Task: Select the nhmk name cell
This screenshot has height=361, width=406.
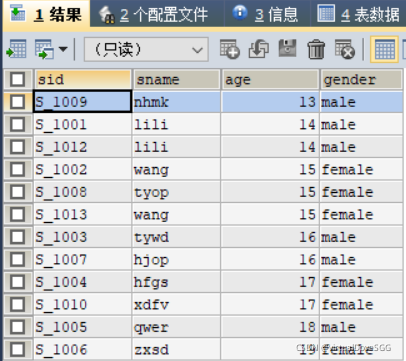Action: pyautogui.click(x=176, y=102)
